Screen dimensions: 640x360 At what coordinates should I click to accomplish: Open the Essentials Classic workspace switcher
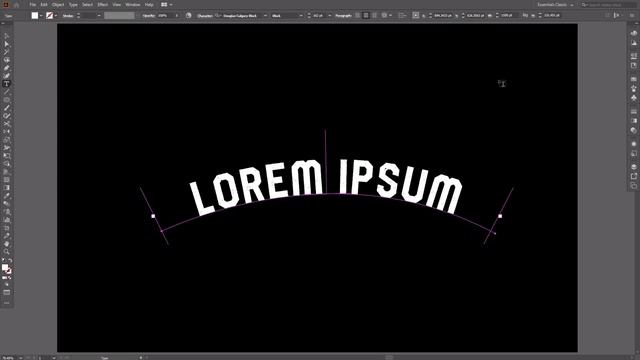click(x=555, y=4)
